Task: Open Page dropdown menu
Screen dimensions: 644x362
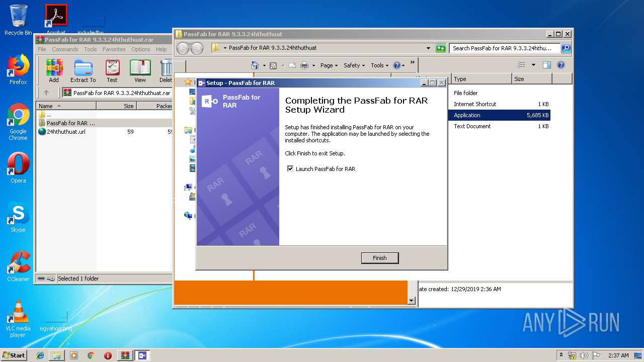Action: [x=329, y=65]
